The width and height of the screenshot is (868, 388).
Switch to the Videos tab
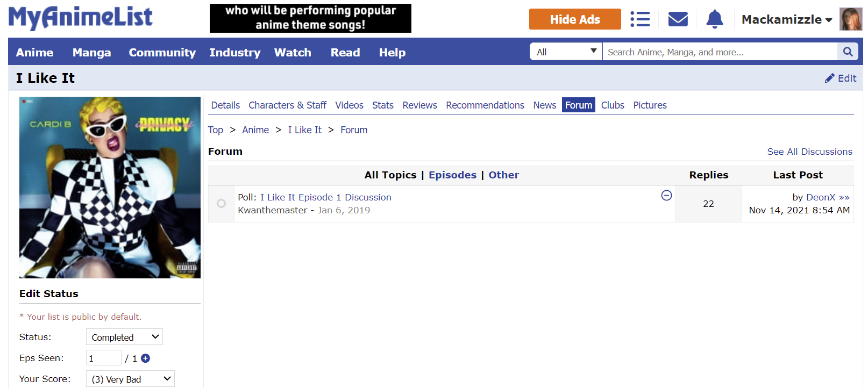point(350,105)
